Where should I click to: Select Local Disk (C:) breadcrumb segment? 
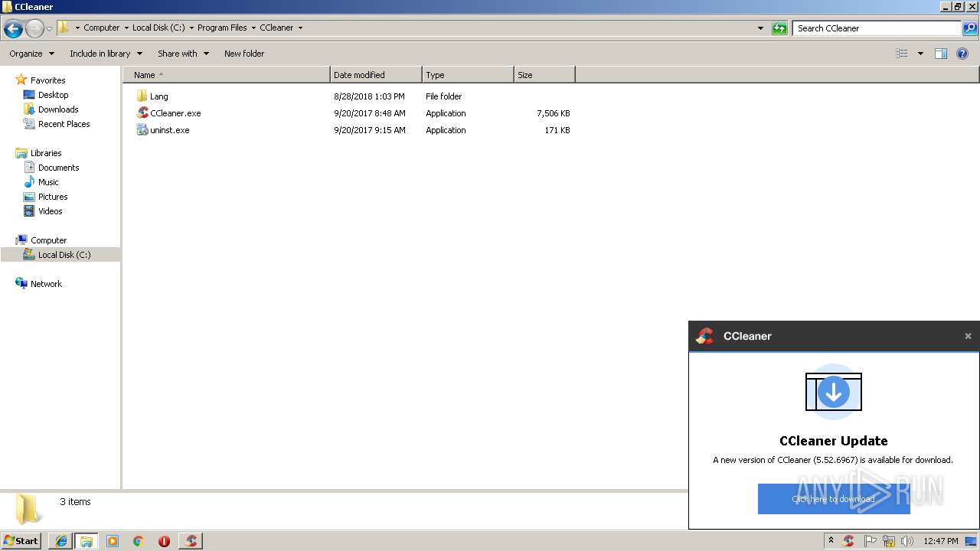158,28
